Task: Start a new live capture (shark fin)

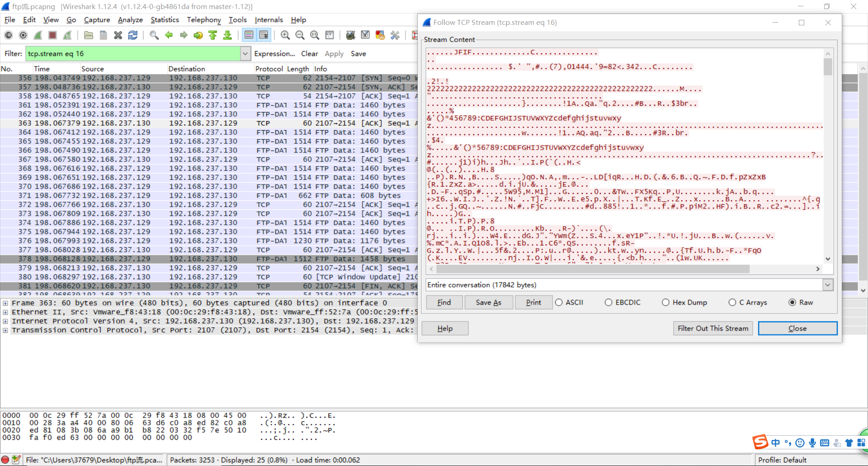Action: pyautogui.click(x=38, y=35)
